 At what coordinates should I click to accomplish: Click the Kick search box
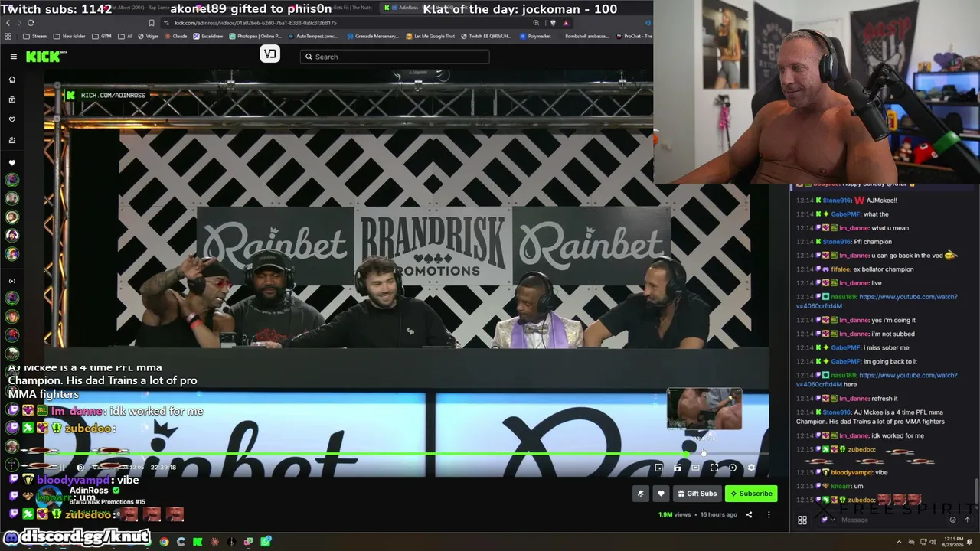(394, 57)
